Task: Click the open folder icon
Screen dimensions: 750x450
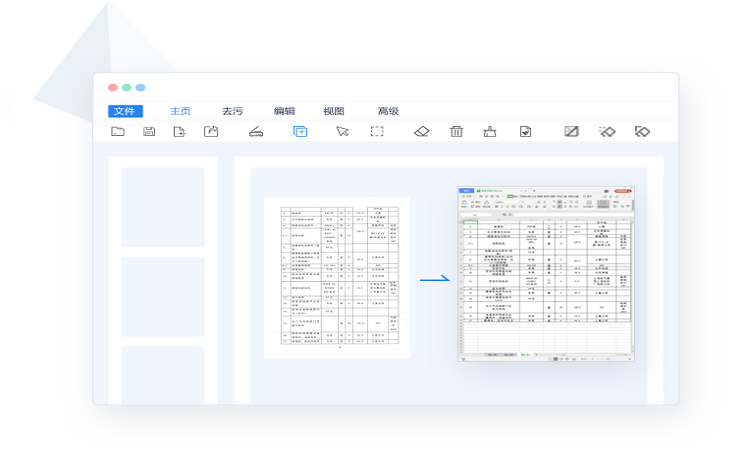Action: (118, 132)
